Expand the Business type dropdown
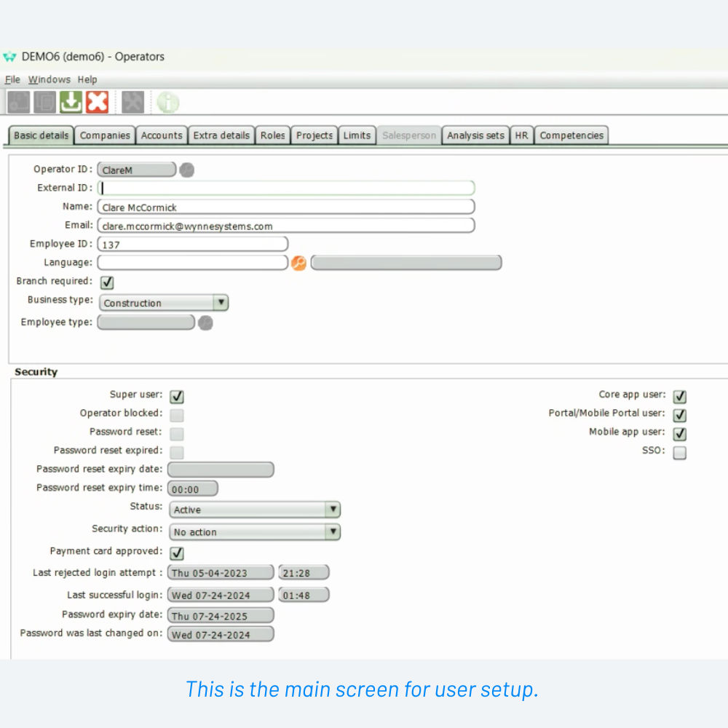The width and height of the screenshot is (728, 728). pyautogui.click(x=220, y=303)
